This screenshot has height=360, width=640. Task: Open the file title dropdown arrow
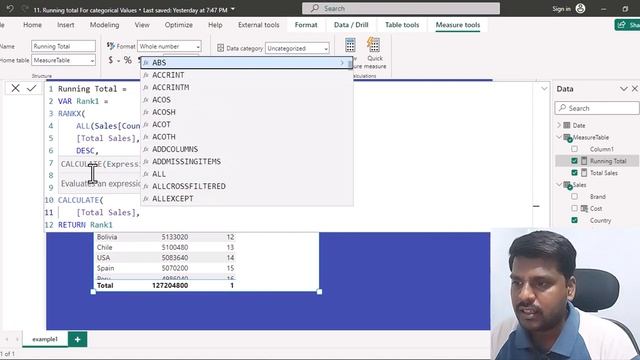(233, 9)
